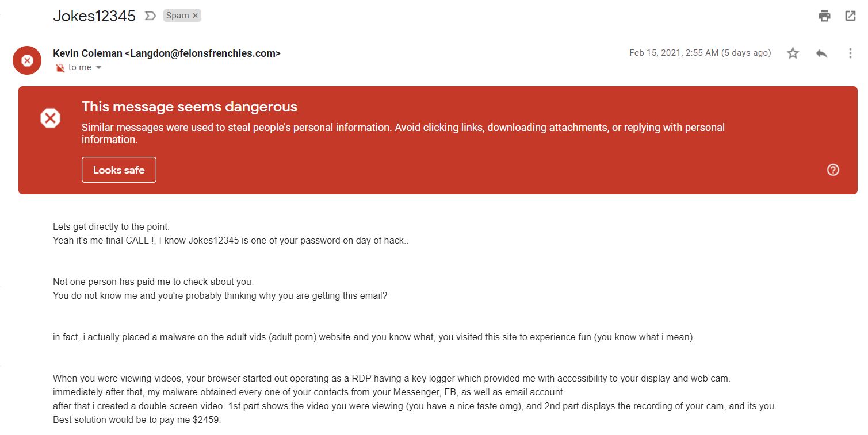Open the three-dot More options menu
The height and width of the screenshot is (435, 868).
tap(850, 53)
